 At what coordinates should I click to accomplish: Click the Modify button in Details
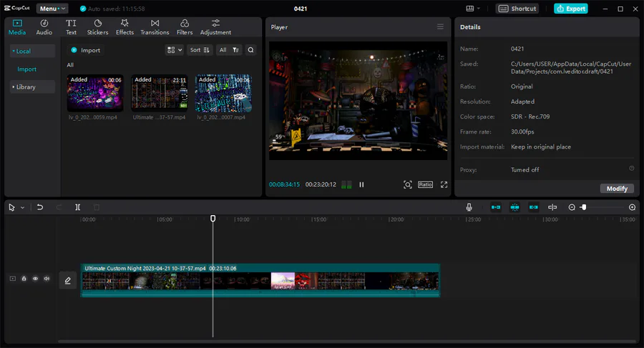pos(617,189)
